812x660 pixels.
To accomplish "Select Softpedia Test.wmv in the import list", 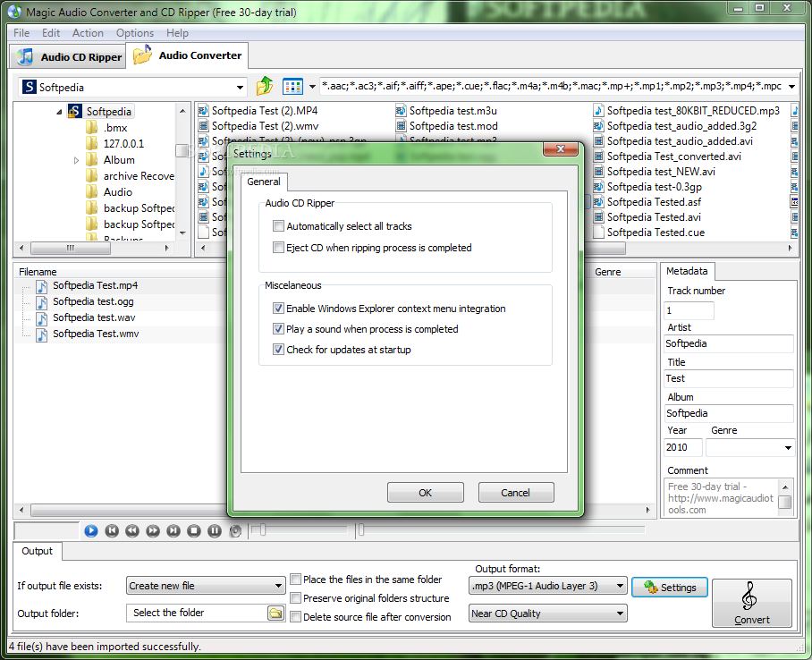I will 96,334.
